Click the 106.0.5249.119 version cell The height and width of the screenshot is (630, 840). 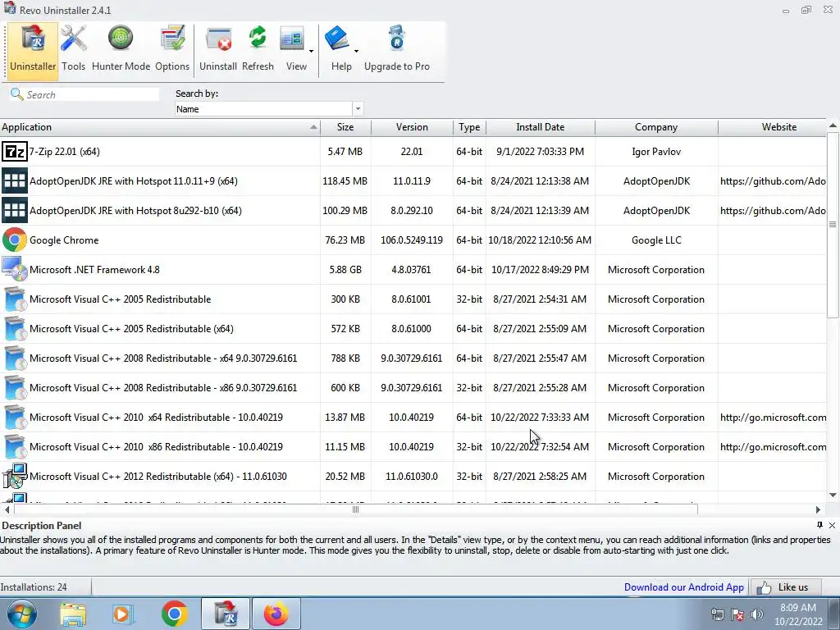[412, 240]
